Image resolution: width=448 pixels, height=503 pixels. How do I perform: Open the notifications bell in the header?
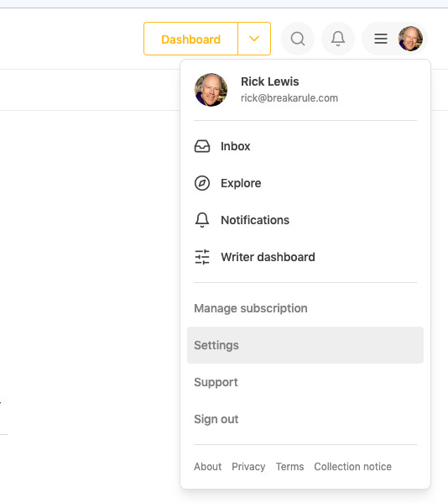(338, 39)
